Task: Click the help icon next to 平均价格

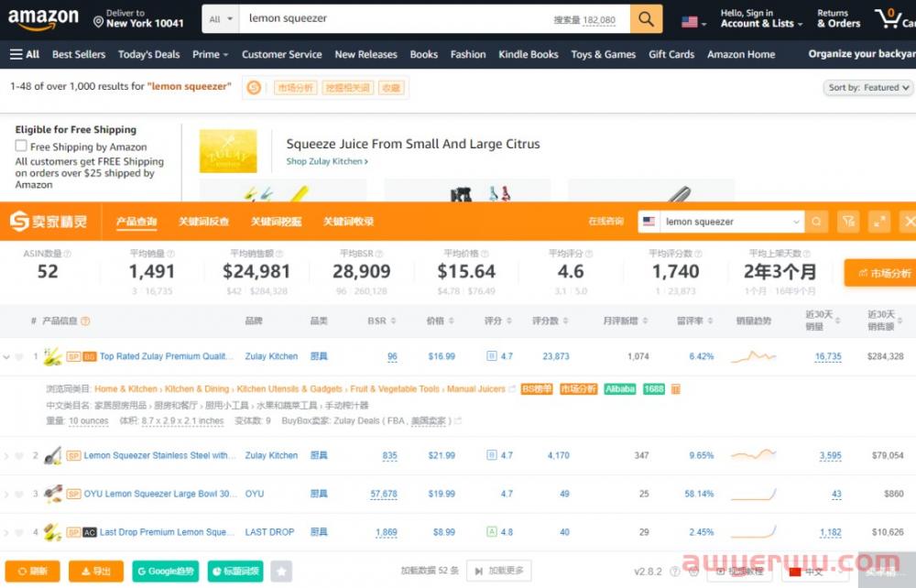Action: pyautogui.click(x=484, y=254)
